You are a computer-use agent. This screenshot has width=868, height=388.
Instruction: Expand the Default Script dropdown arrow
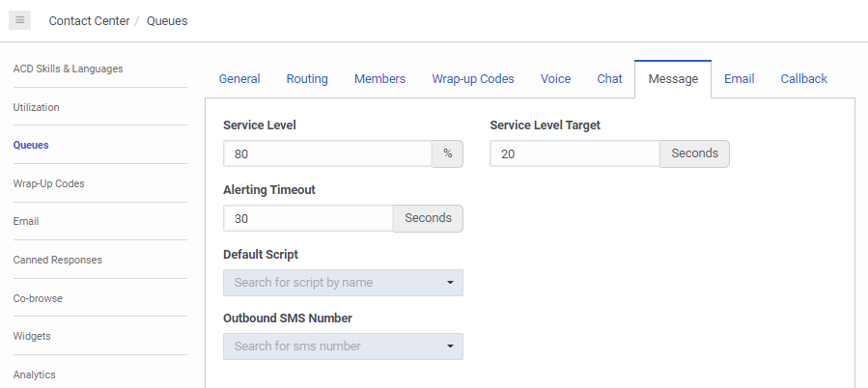point(450,283)
